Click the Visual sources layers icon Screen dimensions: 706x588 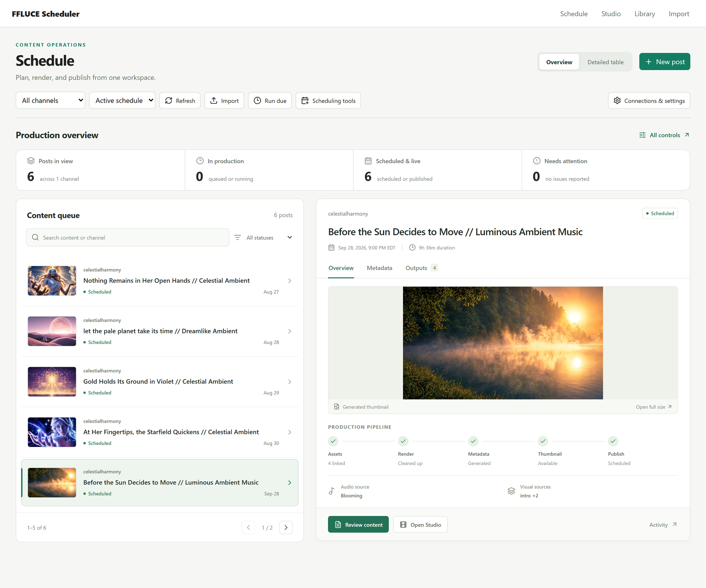click(x=511, y=491)
